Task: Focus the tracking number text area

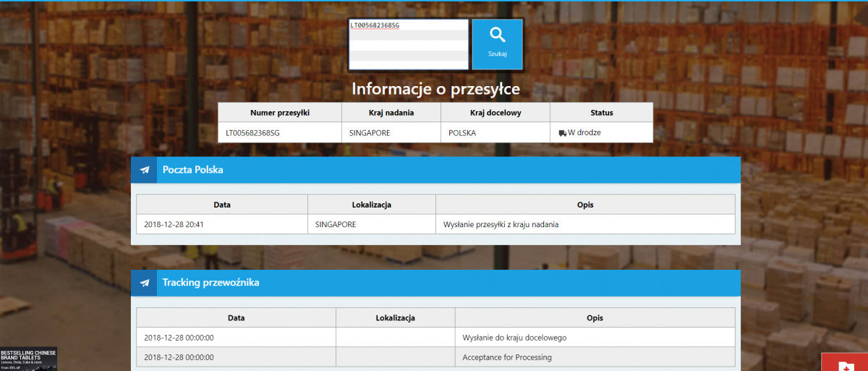Action: (x=409, y=44)
